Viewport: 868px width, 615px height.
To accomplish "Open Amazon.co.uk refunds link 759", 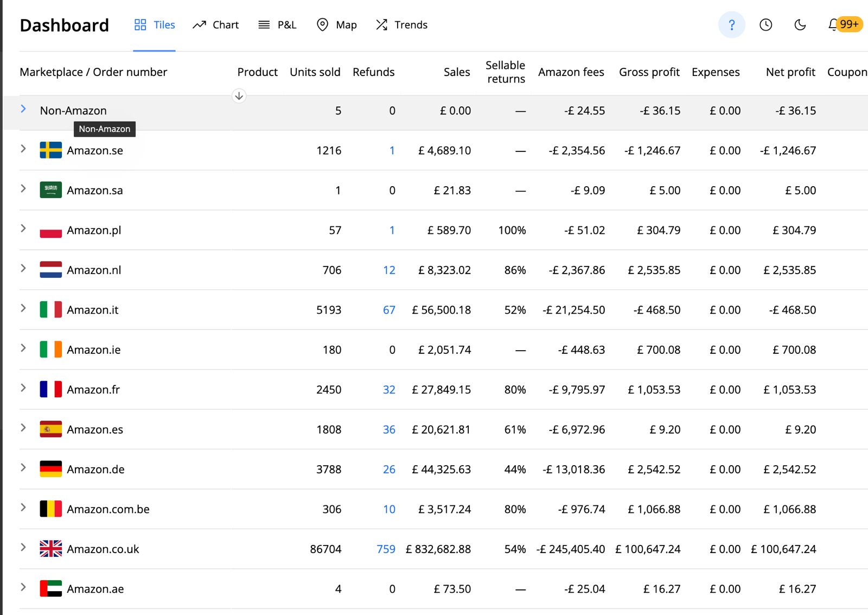I will (386, 549).
